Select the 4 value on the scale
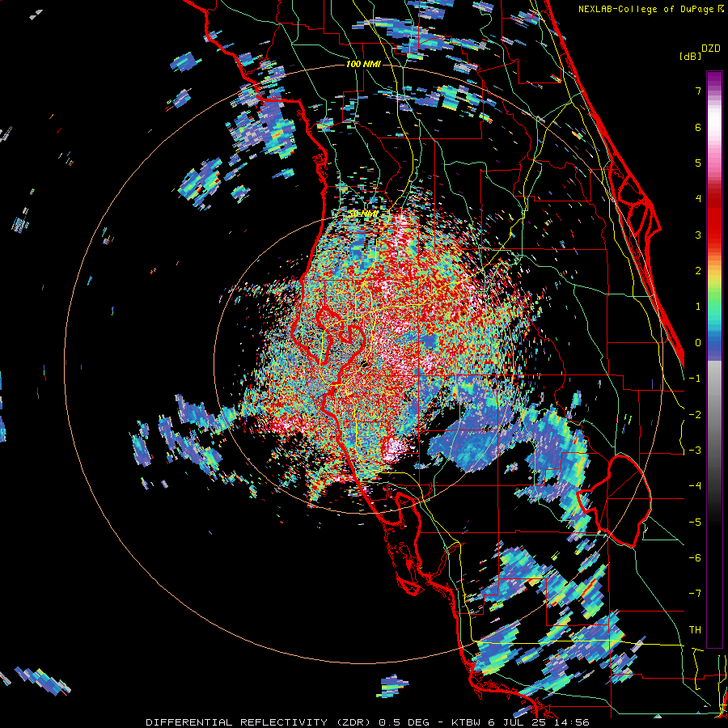The image size is (728, 728). 698,199
